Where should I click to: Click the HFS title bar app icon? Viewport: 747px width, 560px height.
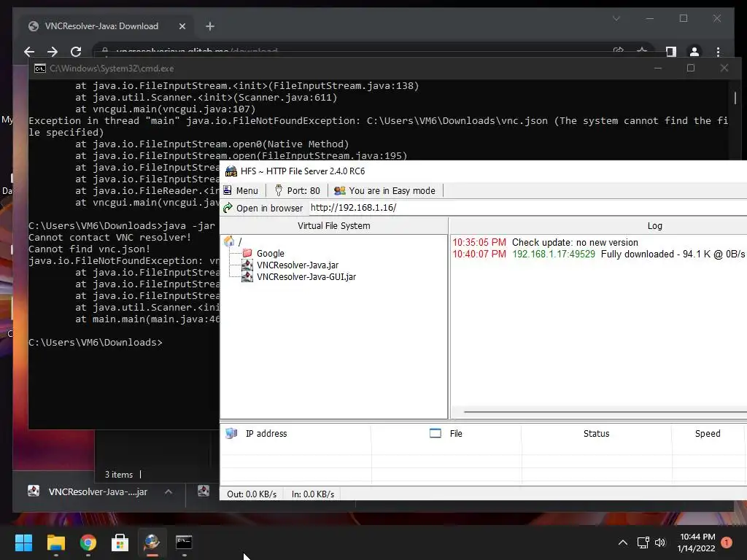coord(231,171)
